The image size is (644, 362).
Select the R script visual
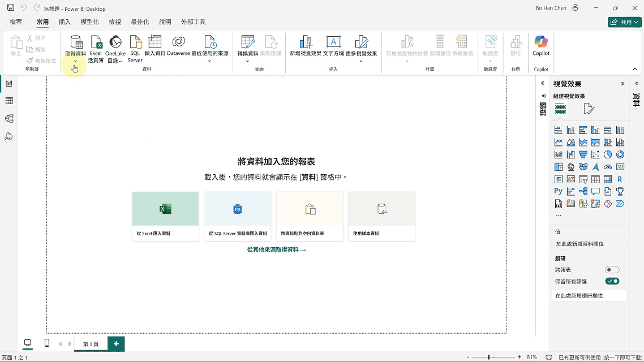point(620,179)
